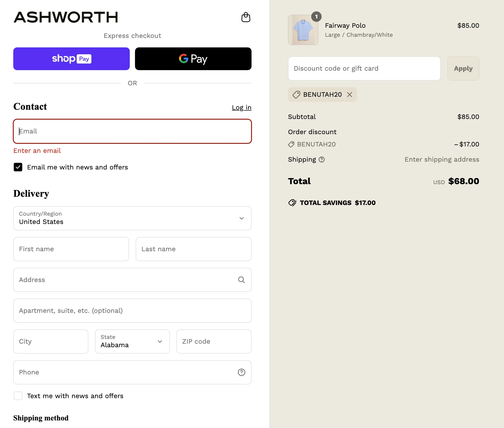Click the 'TOTAL SAVINGS $17.00' text
The width and height of the screenshot is (504, 428).
[x=338, y=203]
